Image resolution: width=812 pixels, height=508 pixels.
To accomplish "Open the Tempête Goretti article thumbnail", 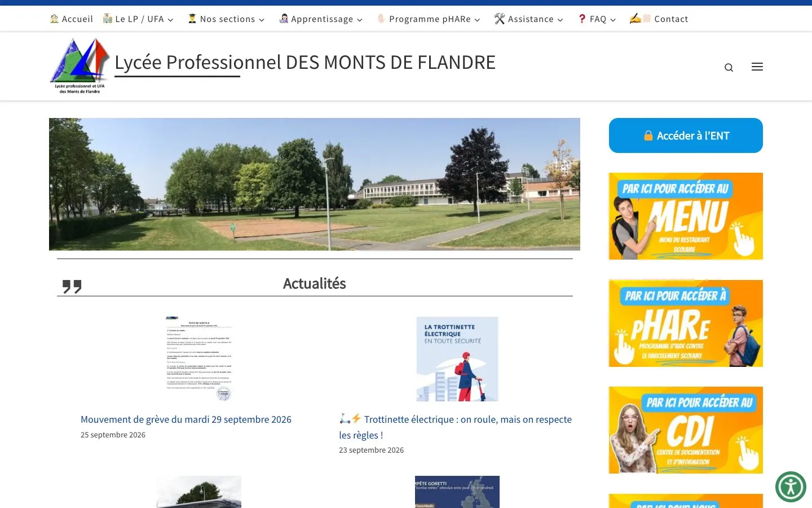I will tap(457, 492).
